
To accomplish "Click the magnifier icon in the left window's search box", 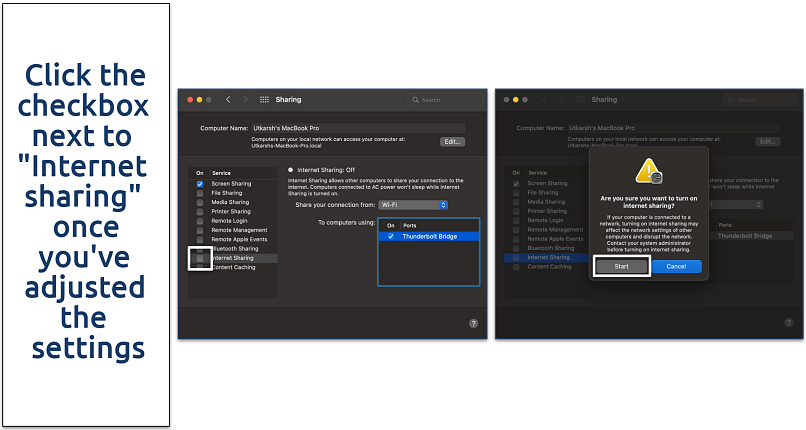I will pyautogui.click(x=416, y=100).
